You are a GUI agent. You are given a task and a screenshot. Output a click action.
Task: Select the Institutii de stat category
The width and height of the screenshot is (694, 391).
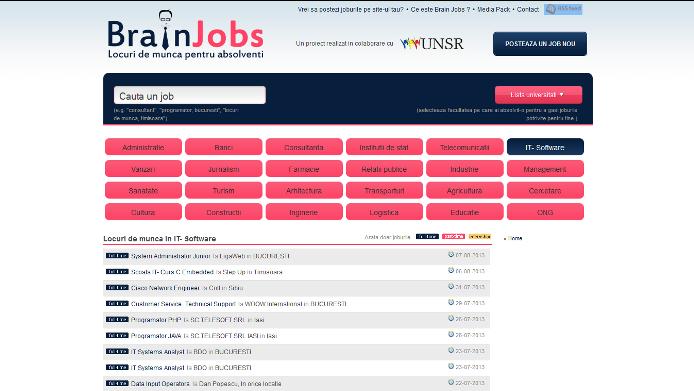(x=384, y=147)
